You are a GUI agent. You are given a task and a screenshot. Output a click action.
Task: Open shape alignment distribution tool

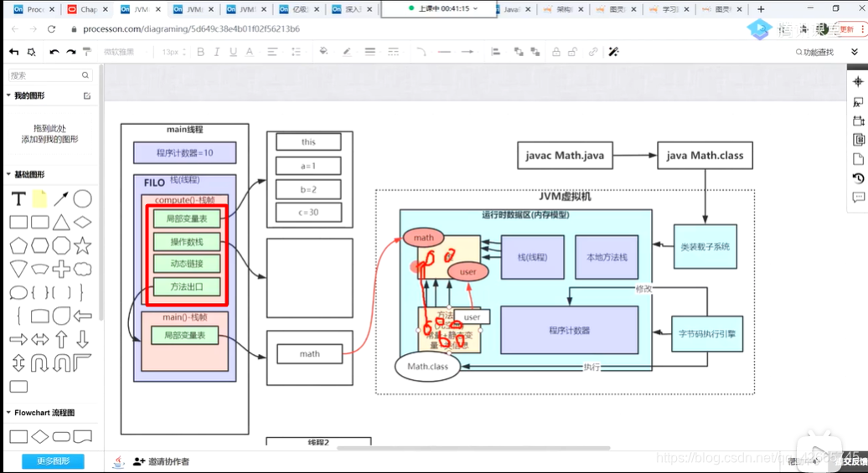tap(495, 51)
